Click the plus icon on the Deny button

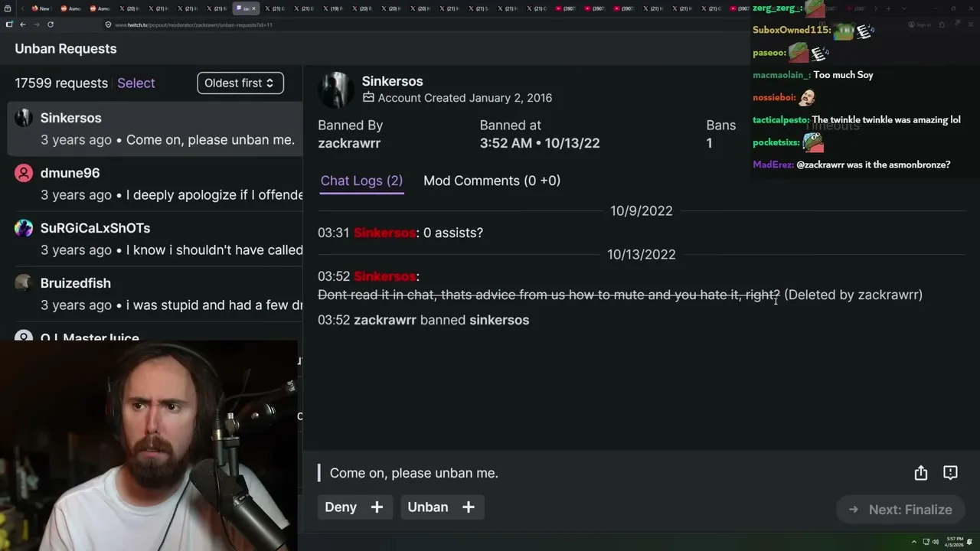coord(377,507)
